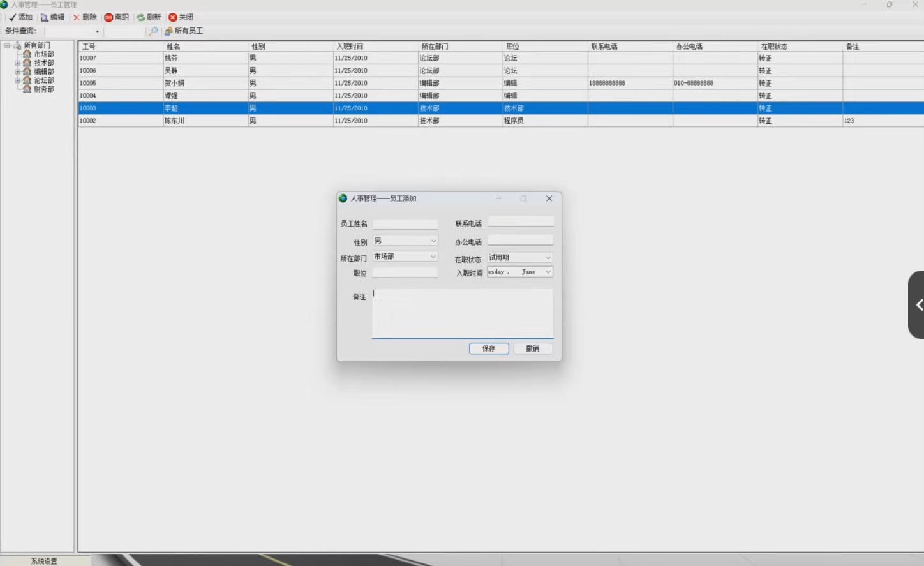The width and height of the screenshot is (924, 566).
Task: Click the 关闭 (Close) red circle toolbar icon
Action: pos(172,17)
